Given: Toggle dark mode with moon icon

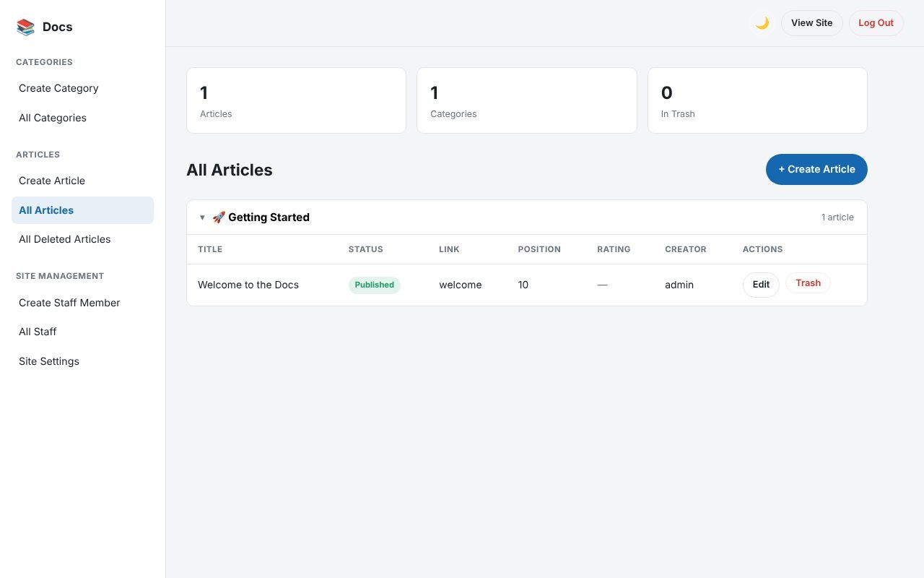Looking at the screenshot, I should click(x=762, y=23).
